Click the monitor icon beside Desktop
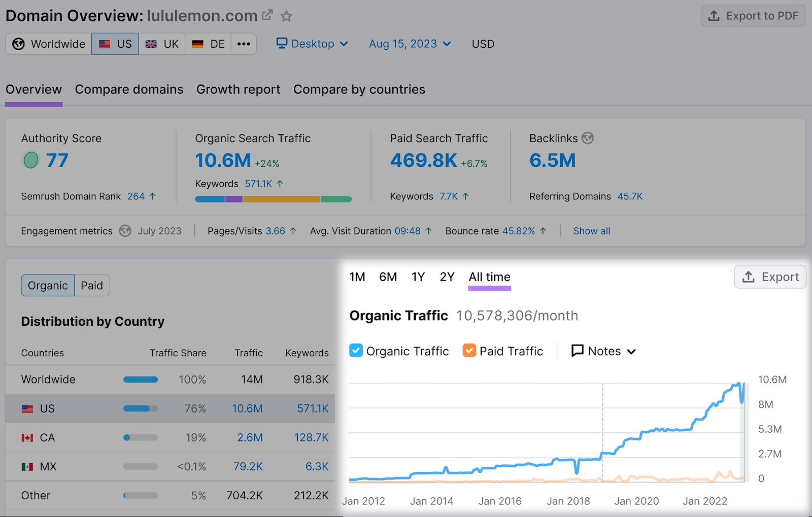Screen dimensions: 812x517 (x=282, y=43)
